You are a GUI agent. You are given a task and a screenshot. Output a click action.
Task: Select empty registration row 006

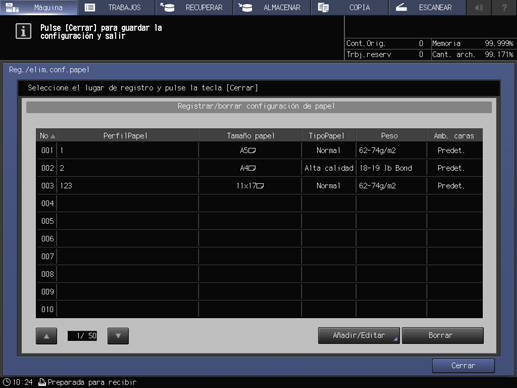(259, 239)
